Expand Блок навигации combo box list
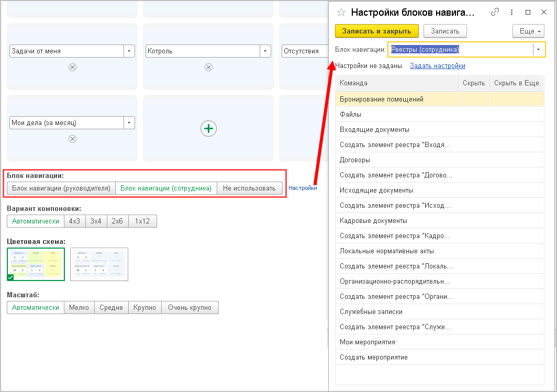The height and width of the screenshot is (392, 557). 539,50
